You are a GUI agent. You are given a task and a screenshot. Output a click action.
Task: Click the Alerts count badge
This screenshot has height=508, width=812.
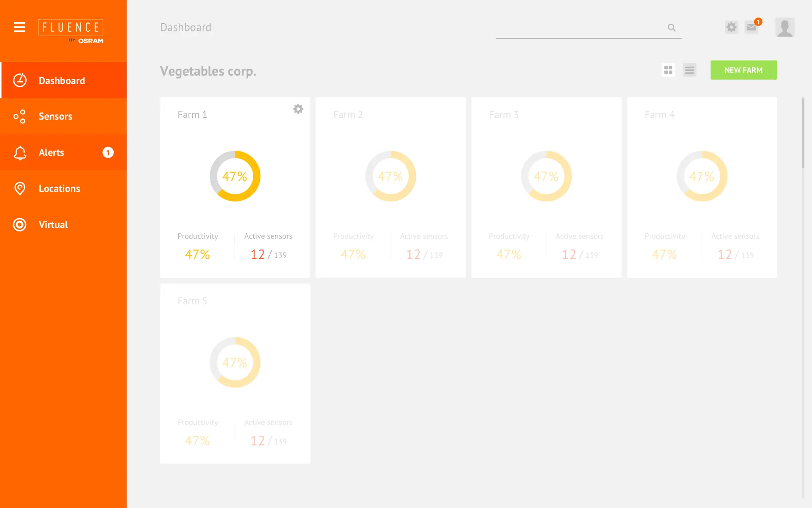coord(108,152)
